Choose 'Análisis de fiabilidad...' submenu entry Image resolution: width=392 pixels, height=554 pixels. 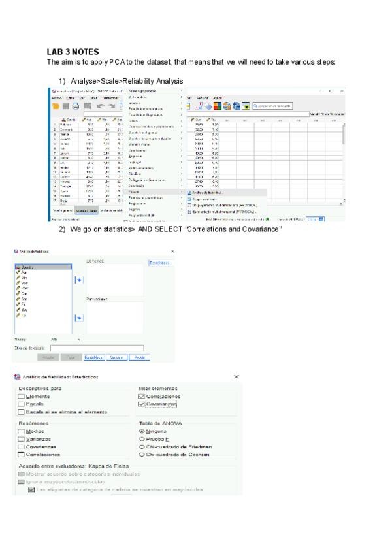click(226, 193)
